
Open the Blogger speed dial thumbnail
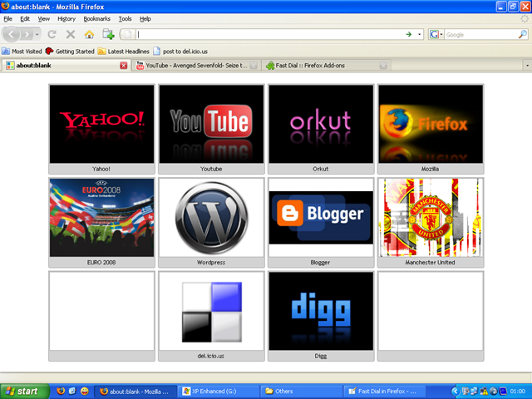pos(321,223)
